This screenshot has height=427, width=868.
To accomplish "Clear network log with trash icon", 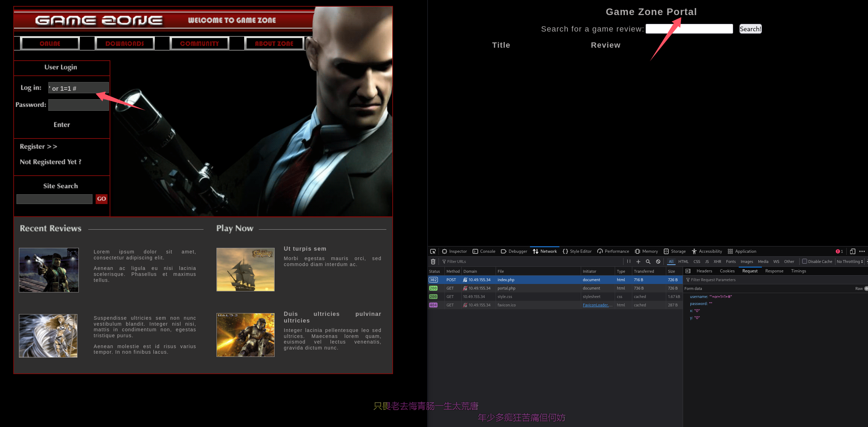I will (x=433, y=262).
